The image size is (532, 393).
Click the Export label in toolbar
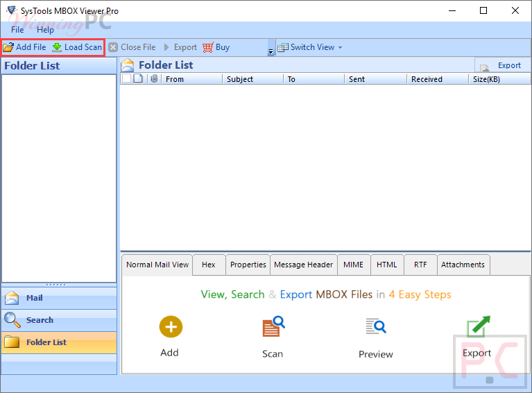[185, 47]
